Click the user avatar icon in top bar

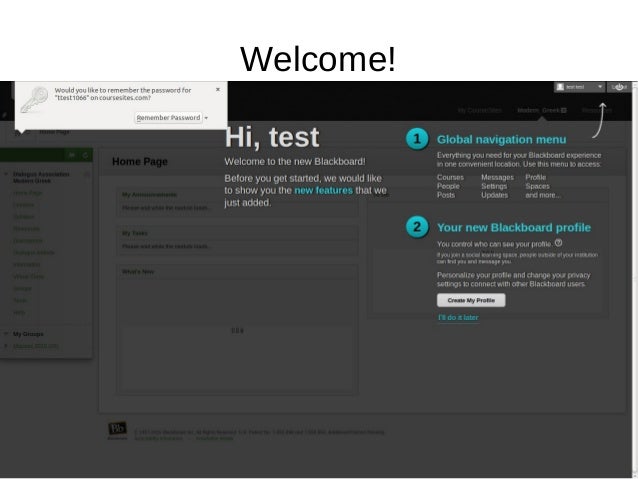560,87
